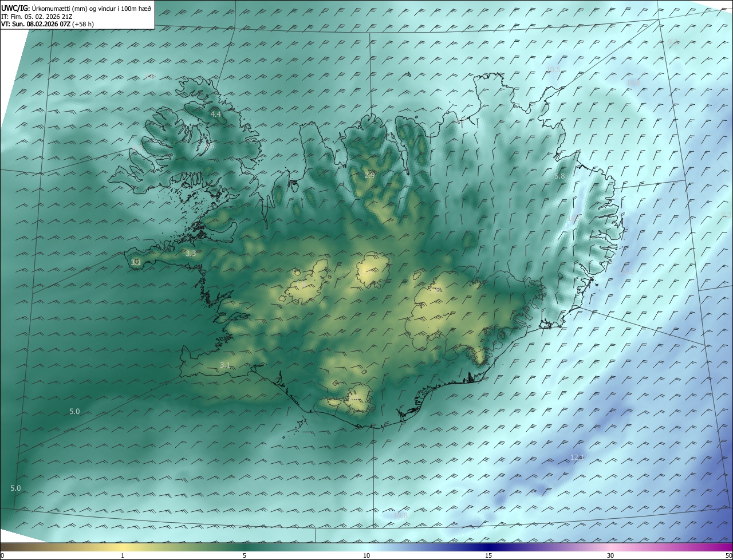This screenshot has width=733, height=560.
Task: Click the 3.1 value on the Reykjanes peninsula
Action: pyautogui.click(x=225, y=365)
